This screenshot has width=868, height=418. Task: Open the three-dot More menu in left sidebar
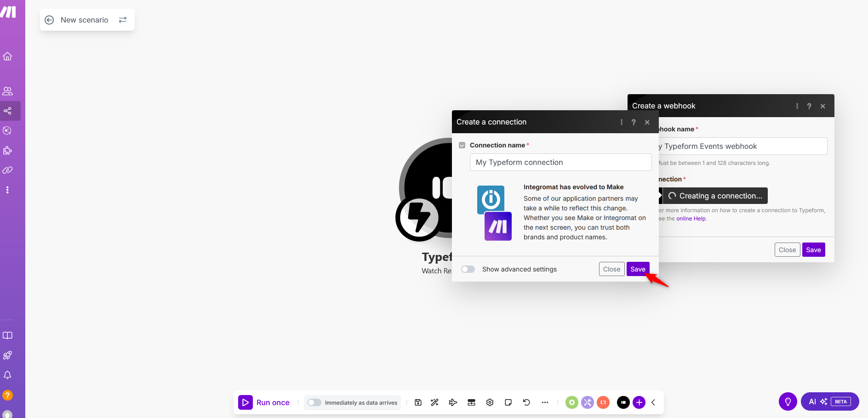(x=8, y=190)
